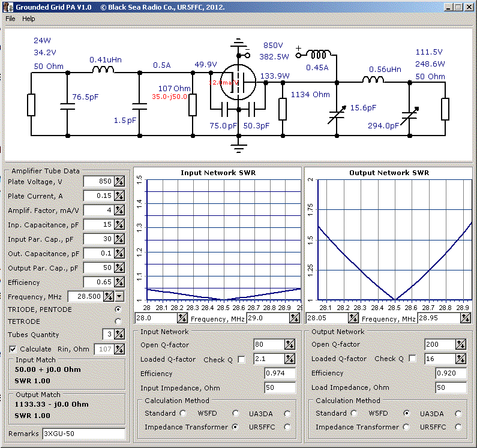Click the Plate Voltage spinner icon
The image size is (477, 448).
point(119,181)
